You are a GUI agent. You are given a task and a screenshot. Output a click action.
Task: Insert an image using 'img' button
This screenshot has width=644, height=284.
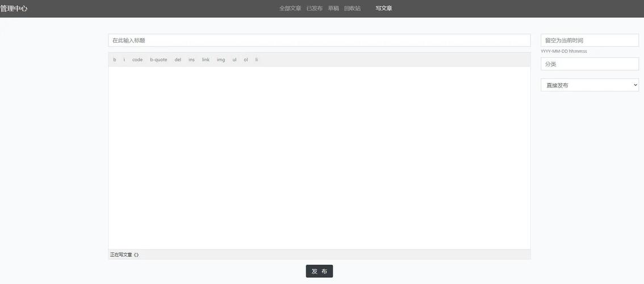[x=221, y=60]
